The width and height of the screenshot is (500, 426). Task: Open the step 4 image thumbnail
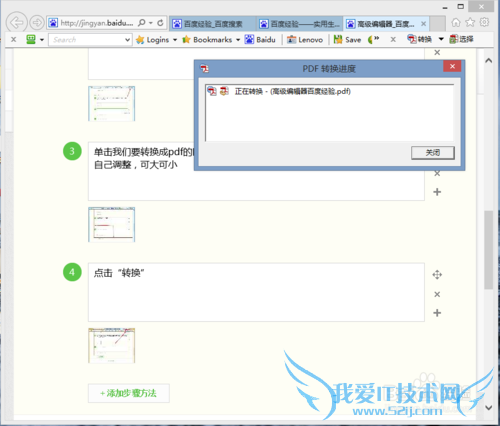(x=112, y=346)
